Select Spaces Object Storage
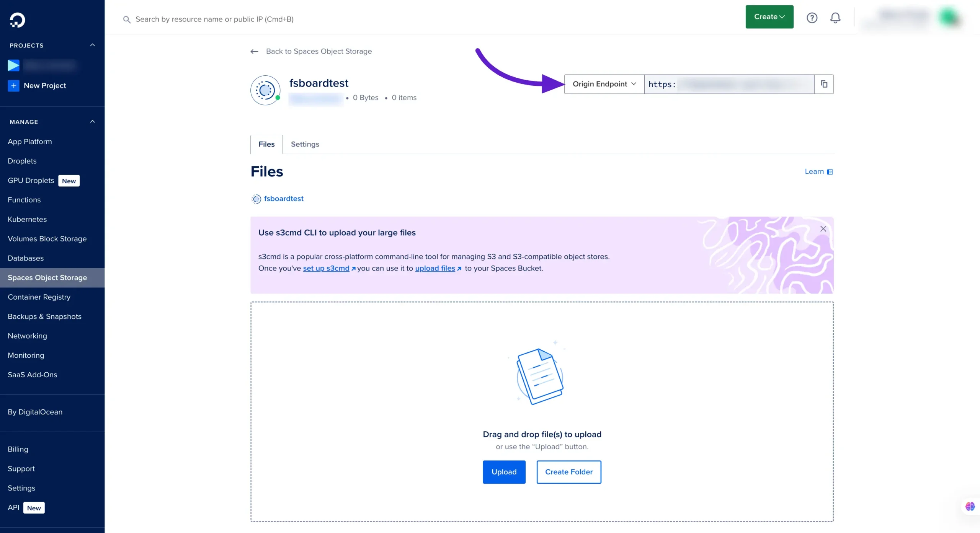The height and width of the screenshot is (533, 980). point(52,278)
